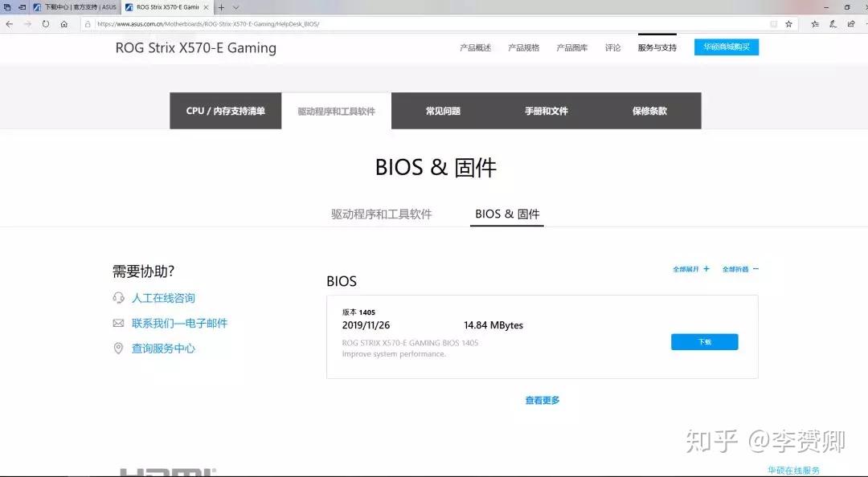Click the large BIOS & 固件 heading
The height and width of the screenshot is (477, 868).
click(x=436, y=167)
